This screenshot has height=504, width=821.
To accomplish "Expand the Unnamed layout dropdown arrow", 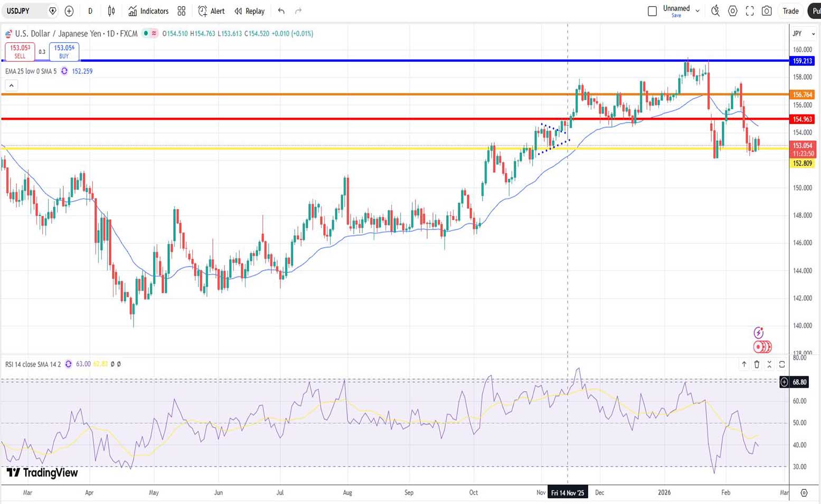I will (697, 11).
